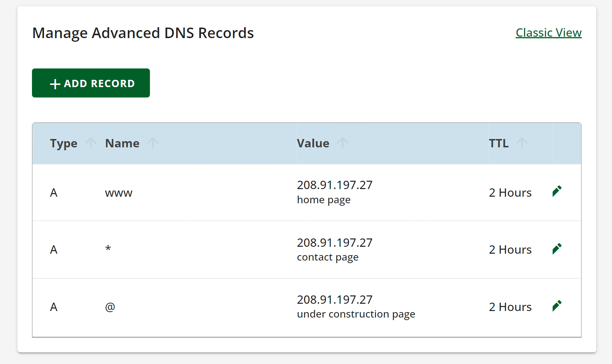
Task: Click the plus icon on Add Record
Action: point(54,83)
